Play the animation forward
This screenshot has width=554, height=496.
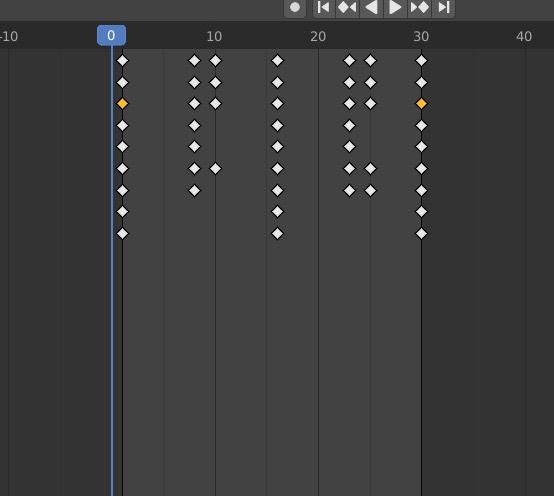click(395, 7)
